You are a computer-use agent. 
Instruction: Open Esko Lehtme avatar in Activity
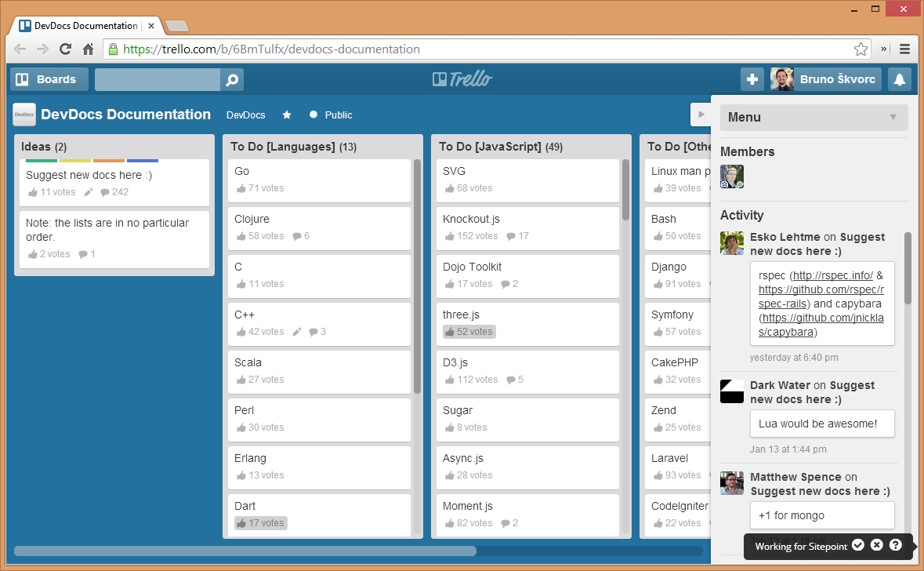pyautogui.click(x=732, y=243)
